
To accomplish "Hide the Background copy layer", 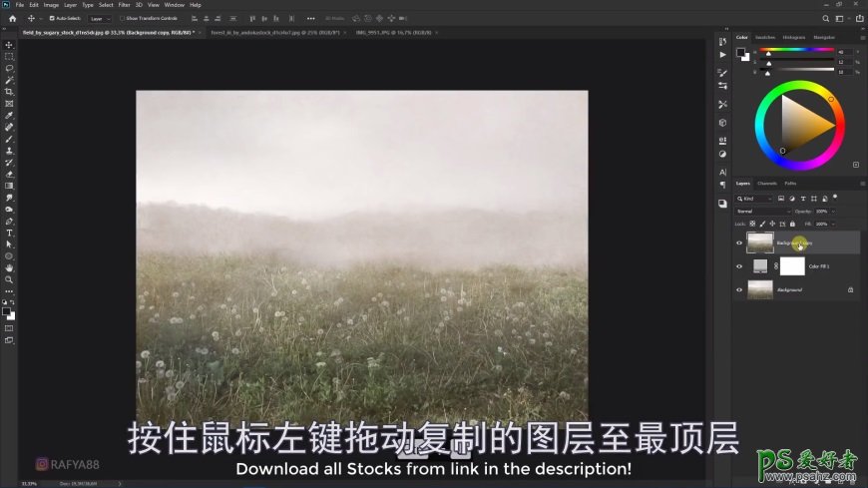I will coord(739,243).
